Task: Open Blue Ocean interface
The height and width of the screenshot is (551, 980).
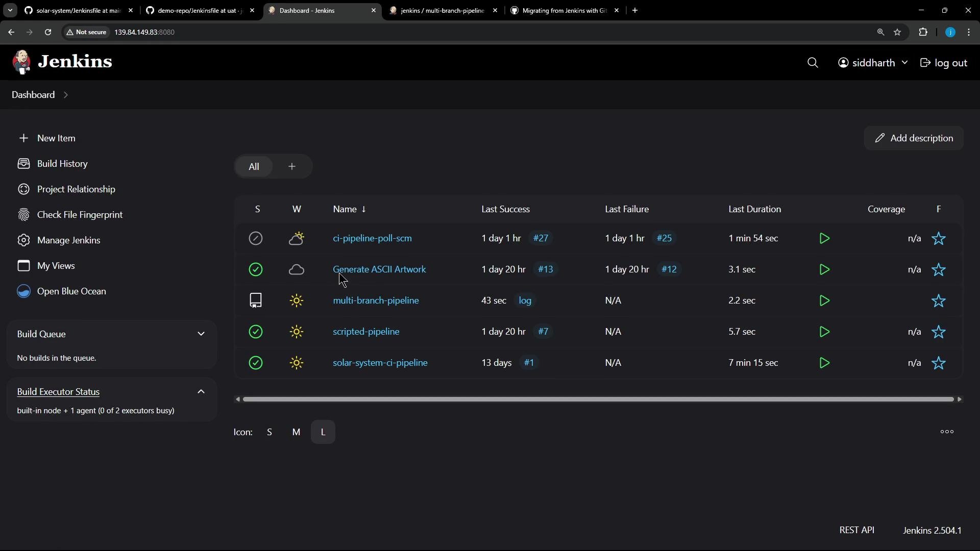Action: click(x=71, y=291)
